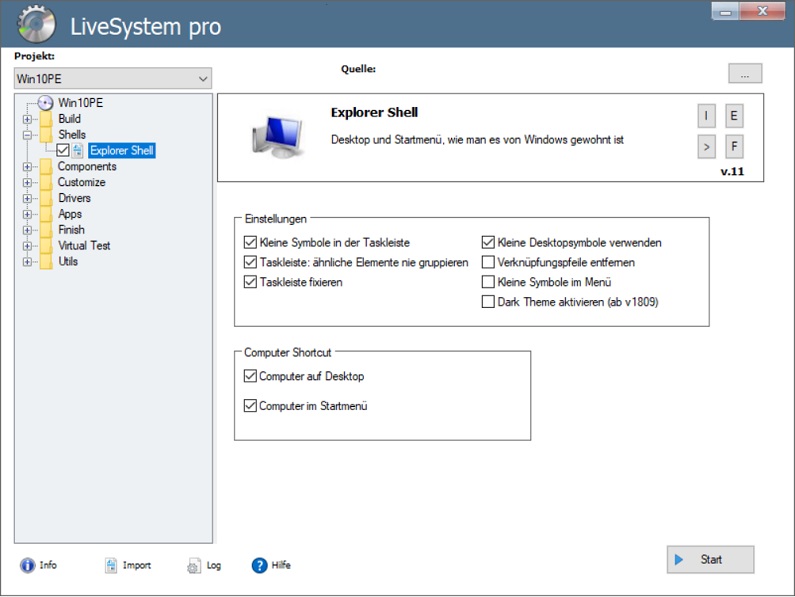Expand the Components tree node
Screen dimensions: 795x597
27,166
